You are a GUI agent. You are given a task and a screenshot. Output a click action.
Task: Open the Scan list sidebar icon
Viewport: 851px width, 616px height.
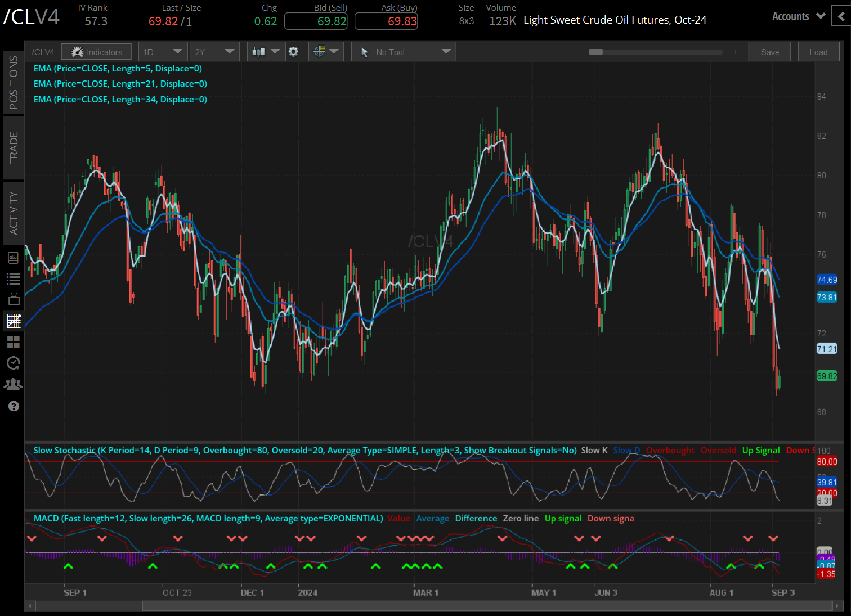click(x=14, y=278)
